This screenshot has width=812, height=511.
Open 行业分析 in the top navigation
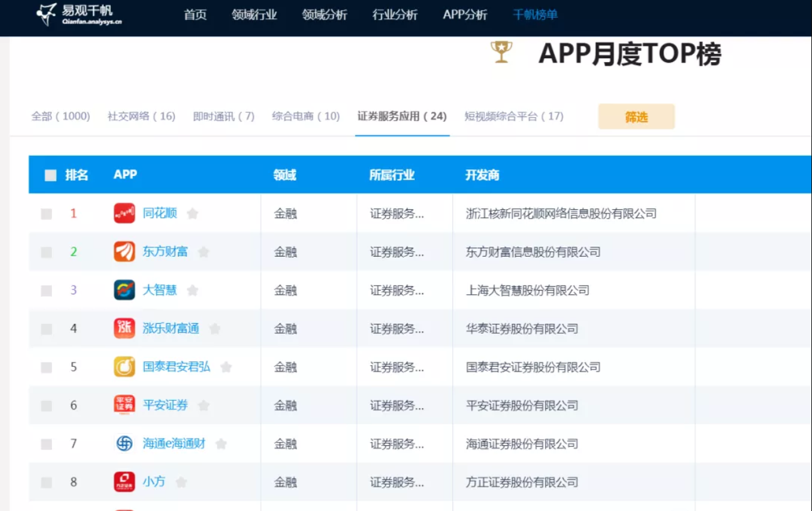395,14
